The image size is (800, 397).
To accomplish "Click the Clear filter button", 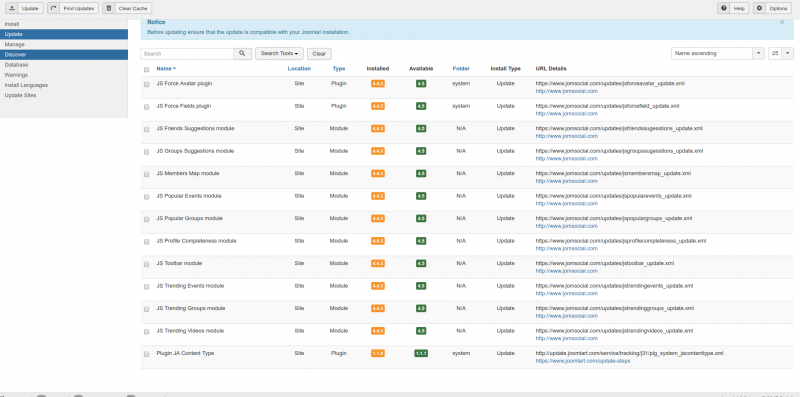I will (319, 54).
